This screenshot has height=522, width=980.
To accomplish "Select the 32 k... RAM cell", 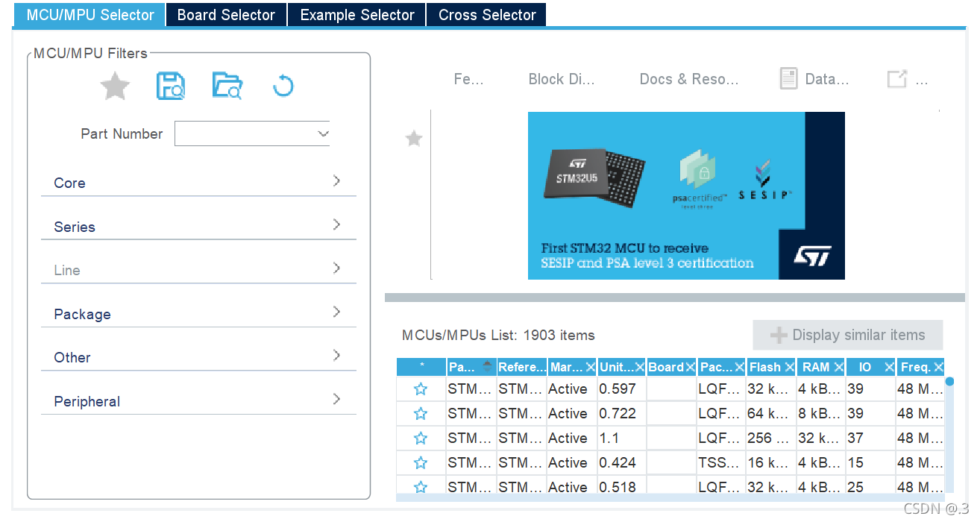I will click(x=820, y=438).
